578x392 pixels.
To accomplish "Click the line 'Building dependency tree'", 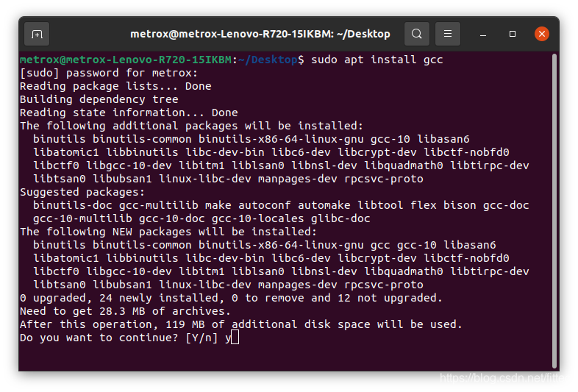I will (x=99, y=99).
